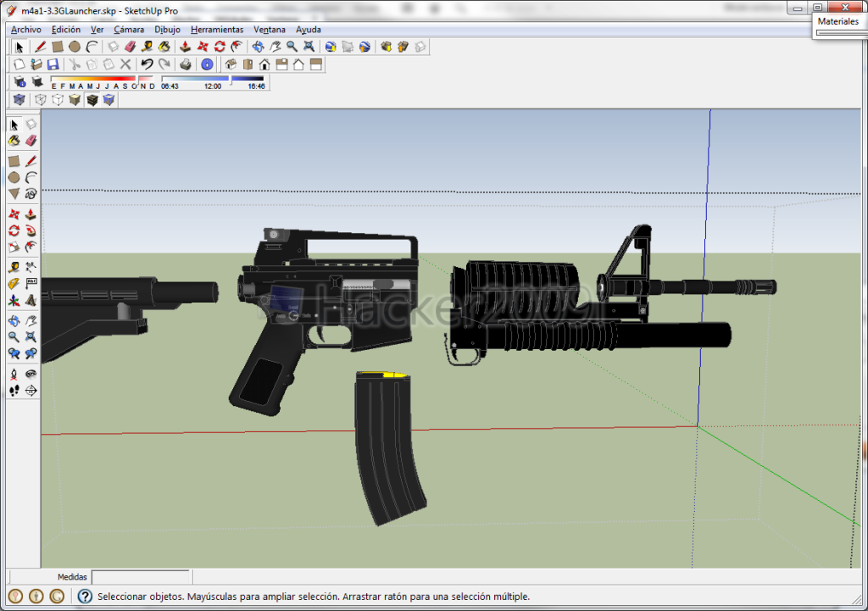This screenshot has width=868, height=611.
Task: Click the Next view icon
Action: pyautogui.click(x=31, y=353)
